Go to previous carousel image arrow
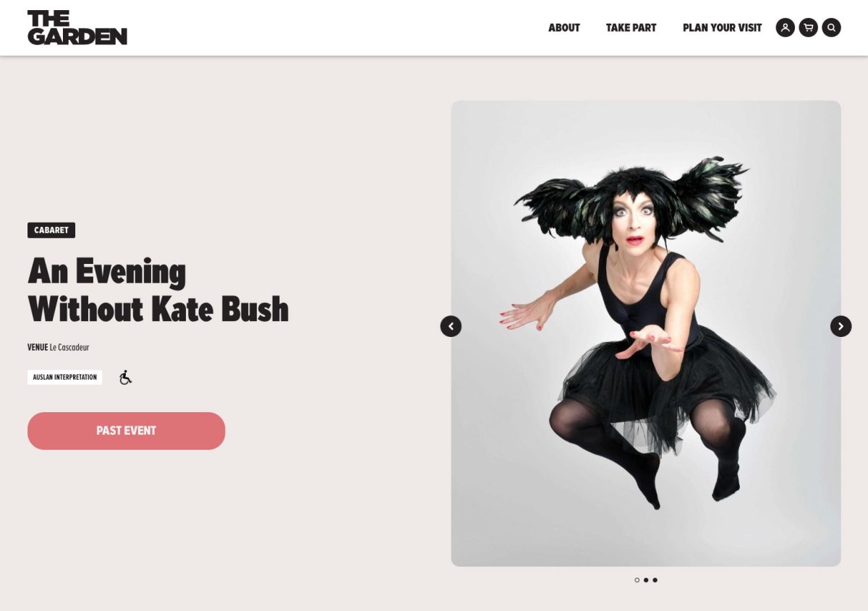868x611 pixels. [451, 326]
